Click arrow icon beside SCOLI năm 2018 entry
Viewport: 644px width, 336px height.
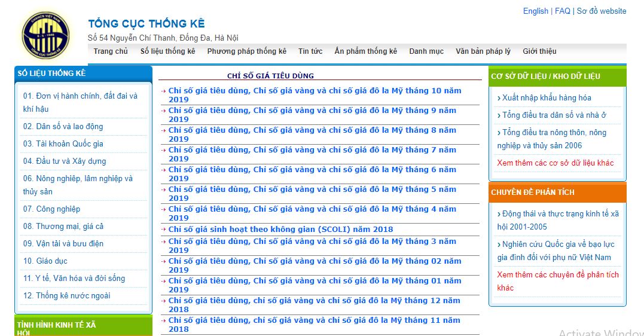pyautogui.click(x=164, y=230)
